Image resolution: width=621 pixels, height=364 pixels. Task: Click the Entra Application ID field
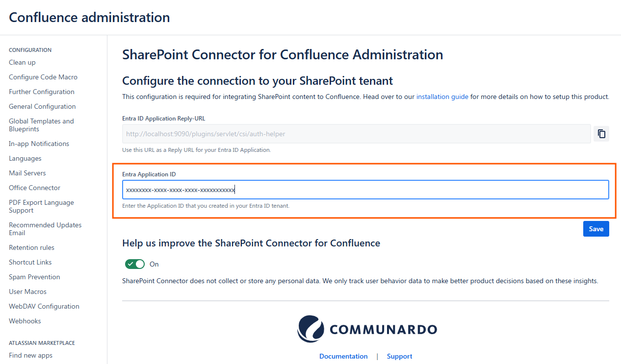coord(365,190)
